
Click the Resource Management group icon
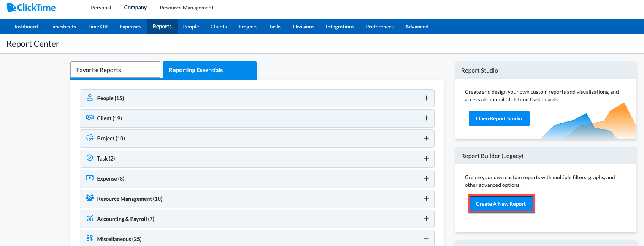point(90,198)
